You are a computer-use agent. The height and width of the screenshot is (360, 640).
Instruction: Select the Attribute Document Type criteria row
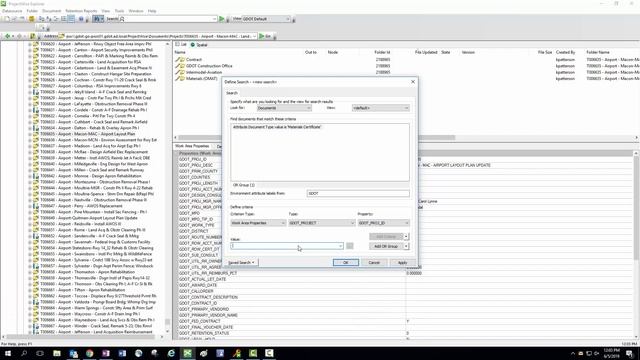[x=277, y=127]
